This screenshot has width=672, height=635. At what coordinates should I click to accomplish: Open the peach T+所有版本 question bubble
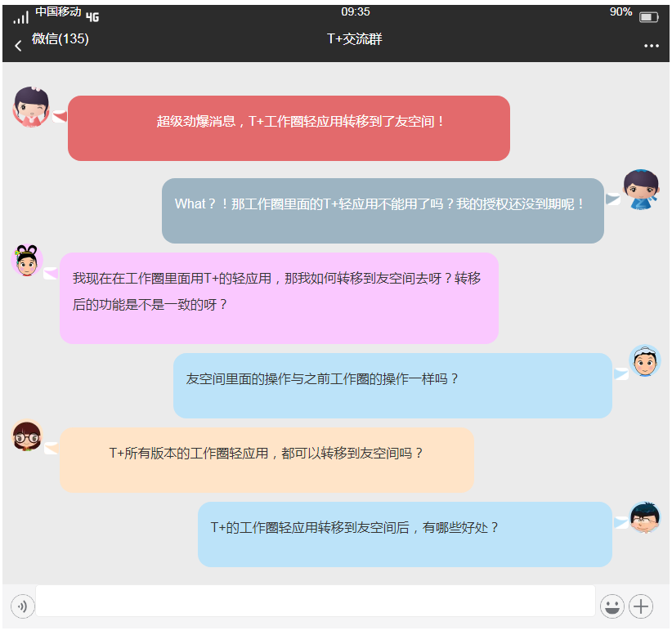pyautogui.click(x=267, y=460)
